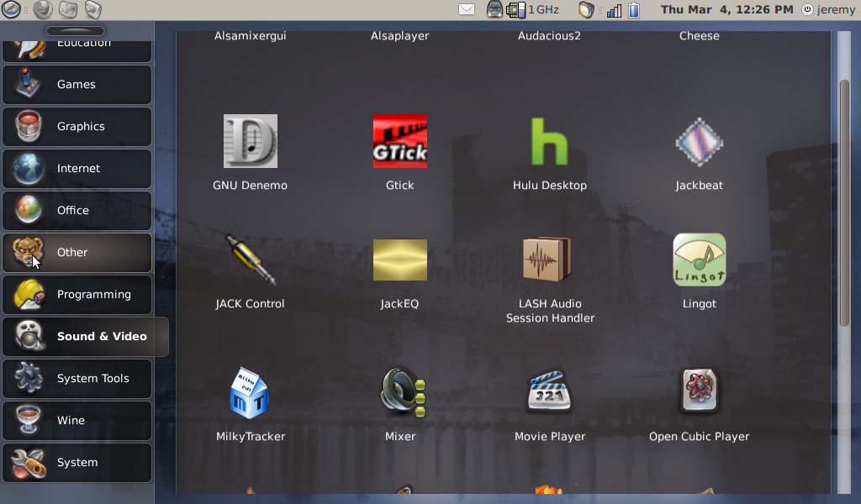This screenshot has height=504, width=861.
Task: Open the globe browser launcher in panel
Action: pos(43,9)
